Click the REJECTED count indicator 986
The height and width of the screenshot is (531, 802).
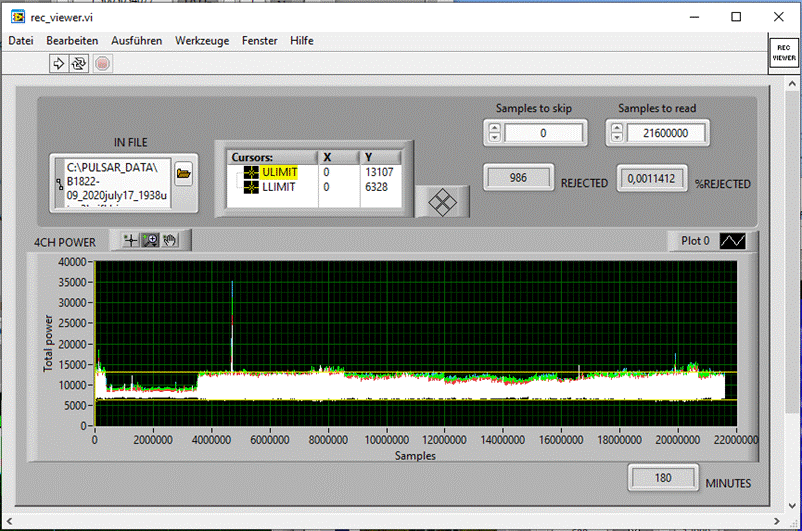coord(518,178)
